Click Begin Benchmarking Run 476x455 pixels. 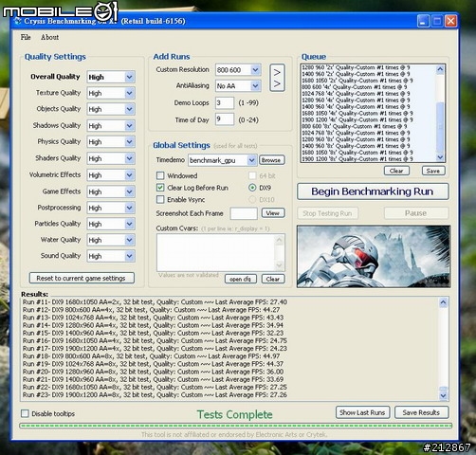point(373,191)
